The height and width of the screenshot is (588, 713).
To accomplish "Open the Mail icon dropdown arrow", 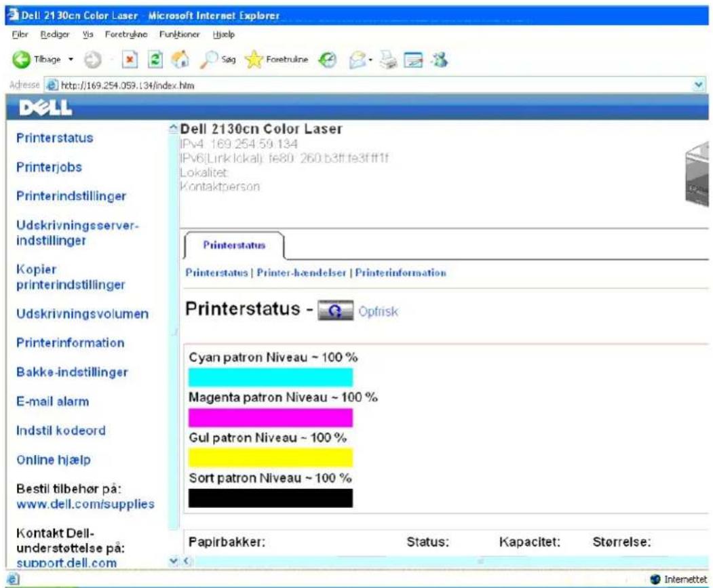I will pyautogui.click(x=370, y=60).
